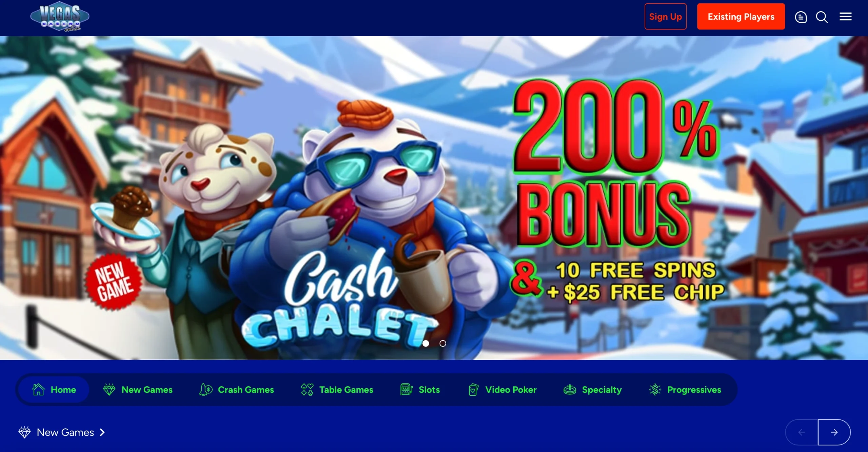This screenshot has height=452, width=868.
Task: Select the first carousel slide dot
Action: (x=426, y=343)
